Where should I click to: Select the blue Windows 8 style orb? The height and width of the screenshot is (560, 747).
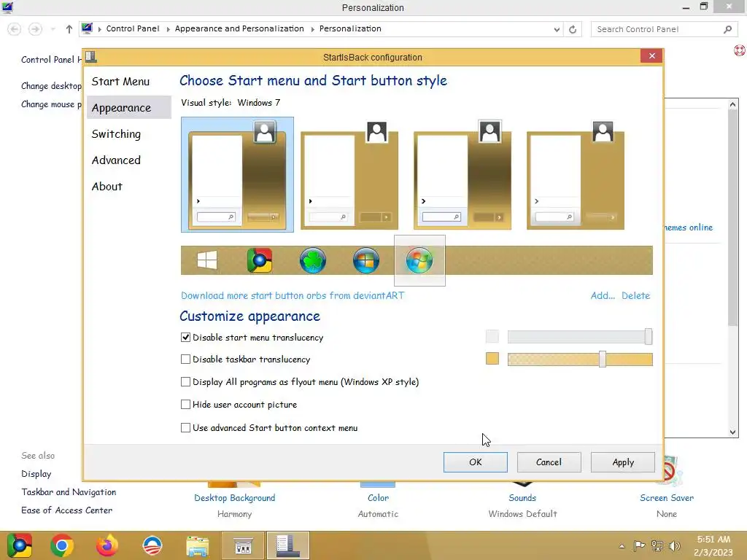pyautogui.click(x=366, y=260)
